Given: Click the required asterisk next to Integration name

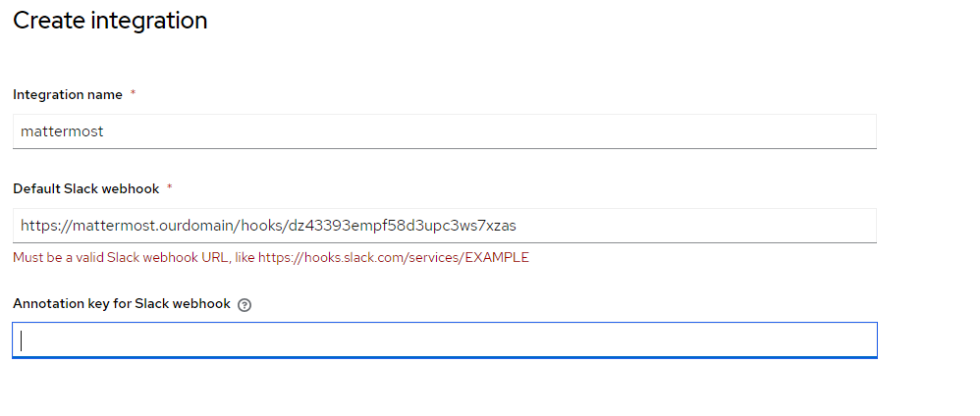Looking at the screenshot, I should click(x=133, y=94).
